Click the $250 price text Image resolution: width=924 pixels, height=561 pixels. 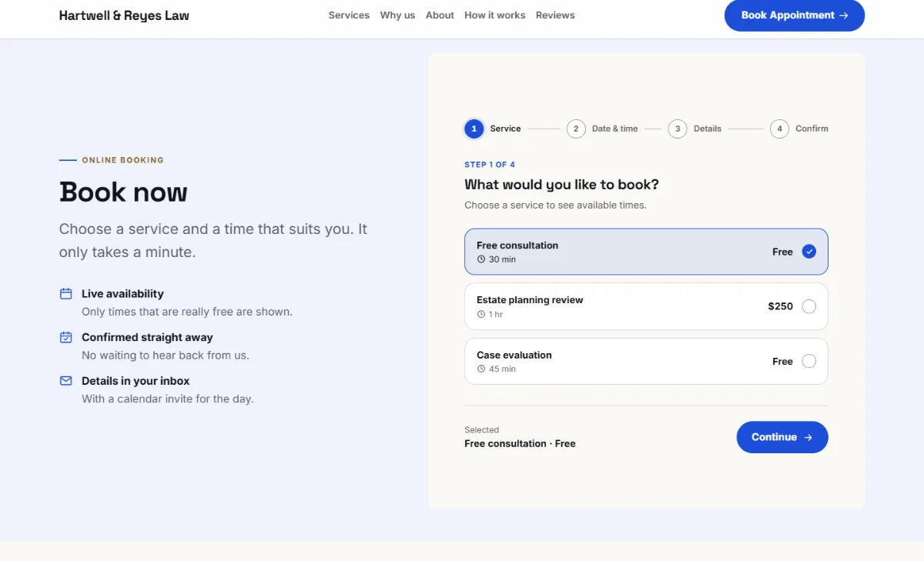[x=780, y=306]
